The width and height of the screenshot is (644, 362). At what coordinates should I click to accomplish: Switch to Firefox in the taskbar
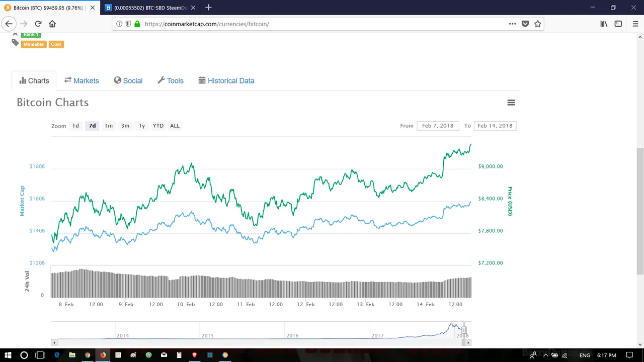[103, 355]
